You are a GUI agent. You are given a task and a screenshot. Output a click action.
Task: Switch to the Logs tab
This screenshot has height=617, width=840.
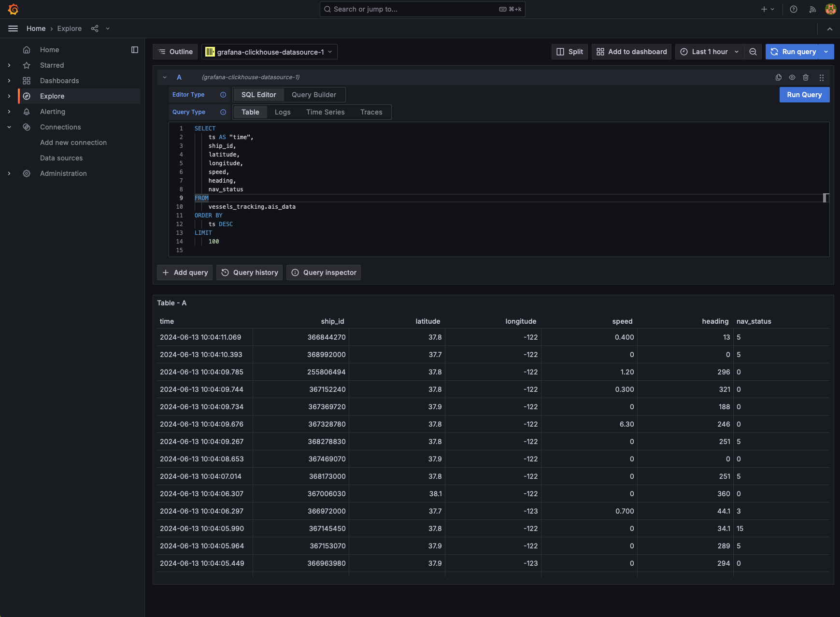coord(283,112)
